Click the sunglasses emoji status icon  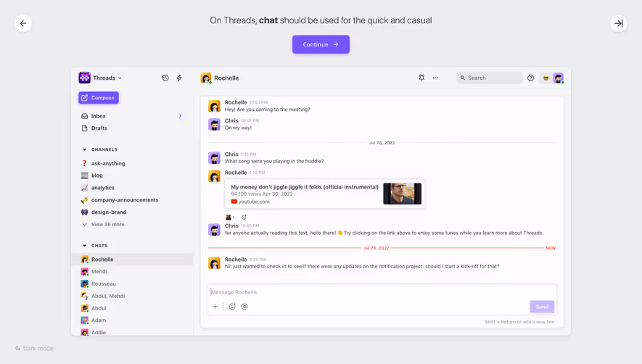[x=546, y=78]
